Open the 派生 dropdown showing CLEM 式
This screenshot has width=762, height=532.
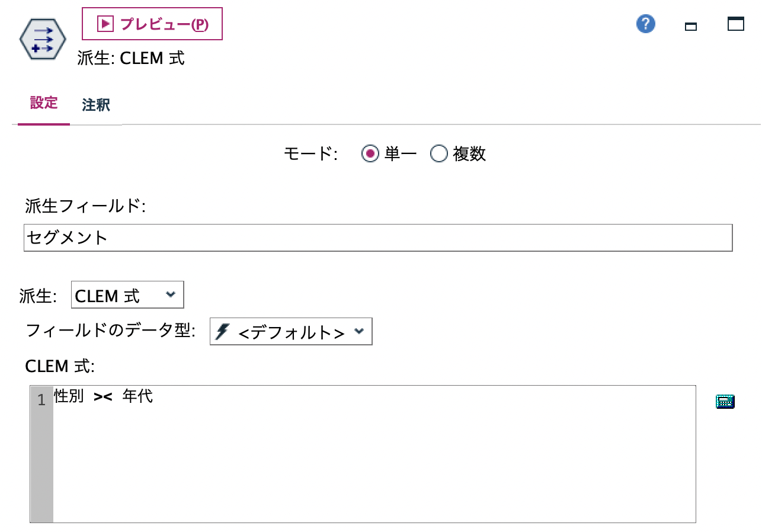click(x=126, y=294)
